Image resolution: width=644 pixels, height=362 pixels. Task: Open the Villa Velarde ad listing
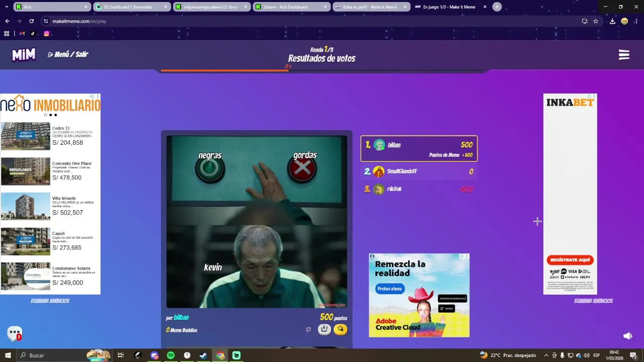coord(50,206)
